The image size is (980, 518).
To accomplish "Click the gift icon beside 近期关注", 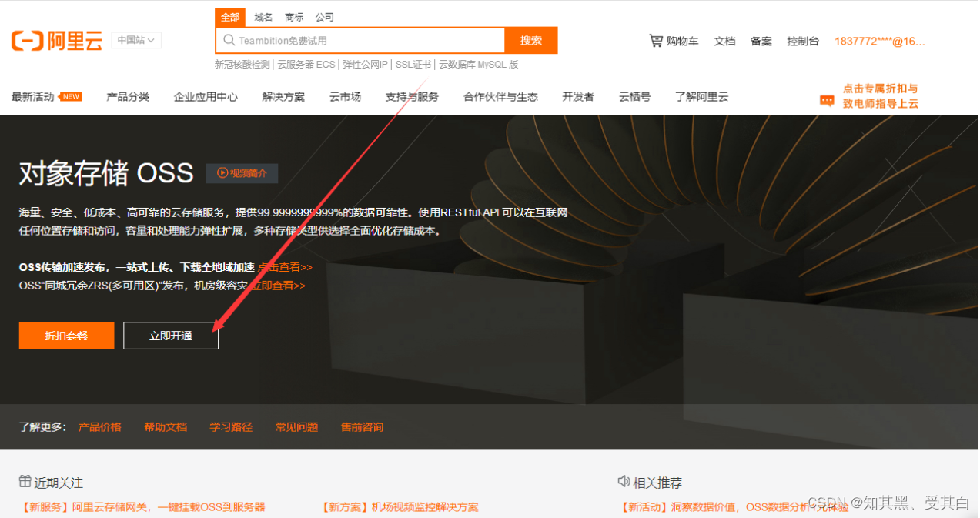I will [25, 481].
